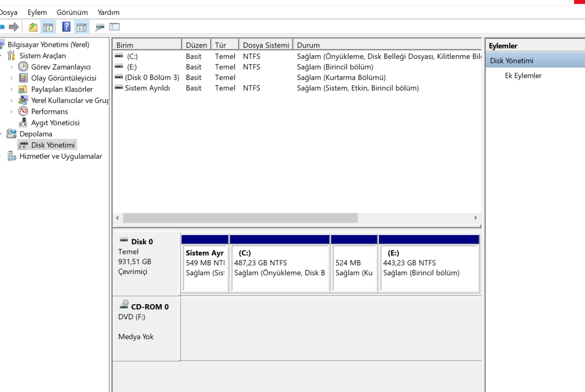Toggle the show/hide action pane icon

pyautogui.click(x=81, y=27)
